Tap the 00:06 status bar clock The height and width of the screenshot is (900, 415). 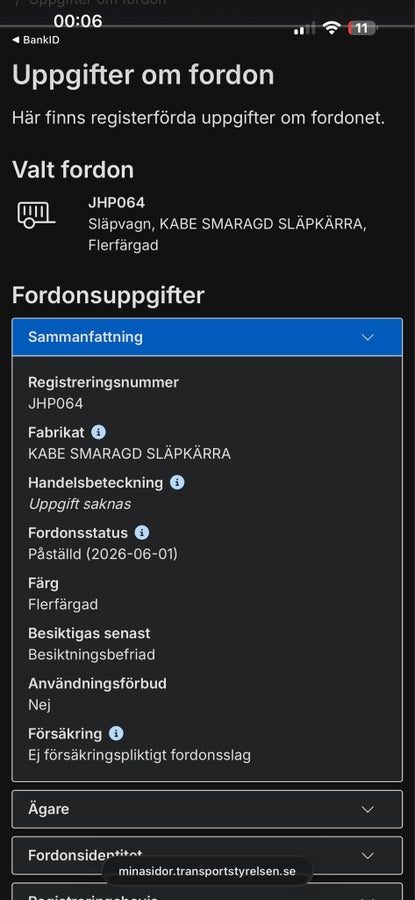click(x=78, y=21)
